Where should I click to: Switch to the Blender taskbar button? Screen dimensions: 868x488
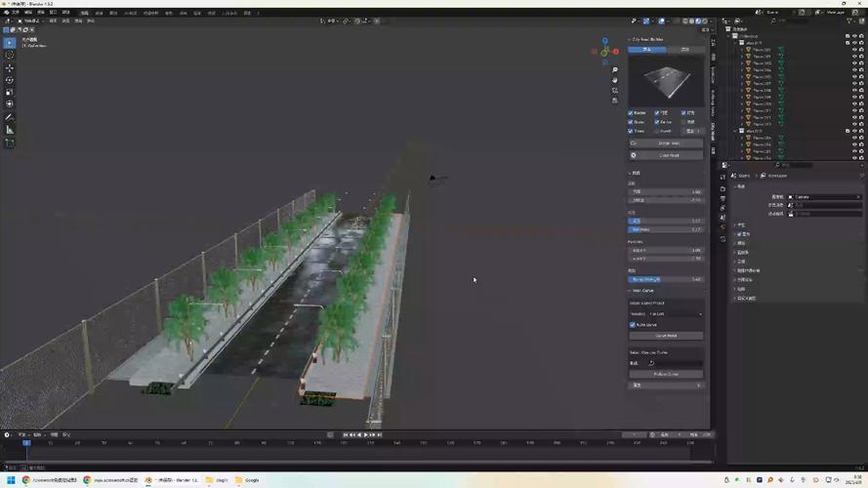coord(172,480)
